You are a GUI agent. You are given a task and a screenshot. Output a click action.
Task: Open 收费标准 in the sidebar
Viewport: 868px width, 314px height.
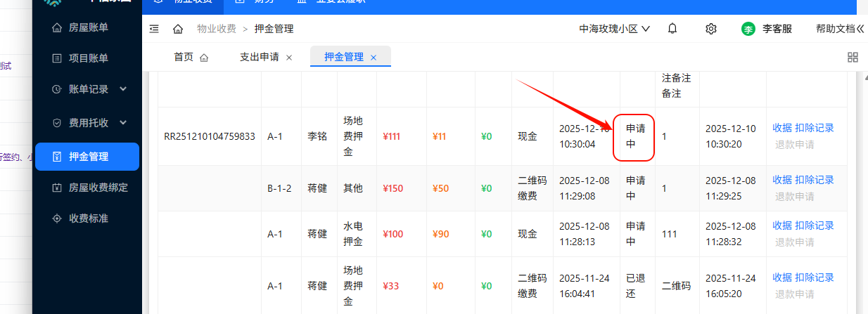click(x=89, y=218)
